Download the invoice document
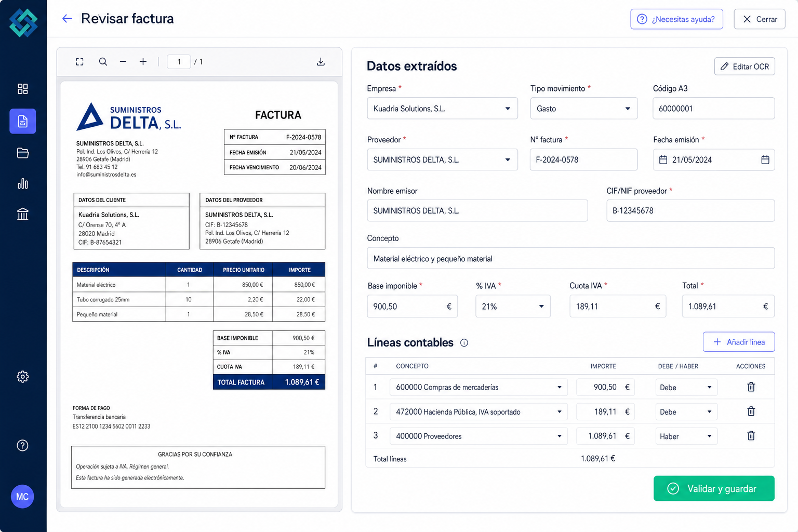The image size is (798, 532). [x=321, y=62]
